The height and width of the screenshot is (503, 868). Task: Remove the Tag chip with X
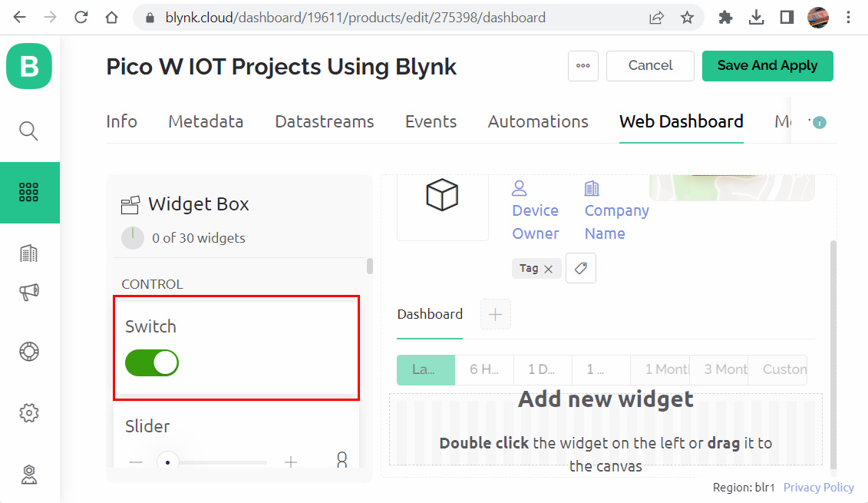pyautogui.click(x=548, y=269)
